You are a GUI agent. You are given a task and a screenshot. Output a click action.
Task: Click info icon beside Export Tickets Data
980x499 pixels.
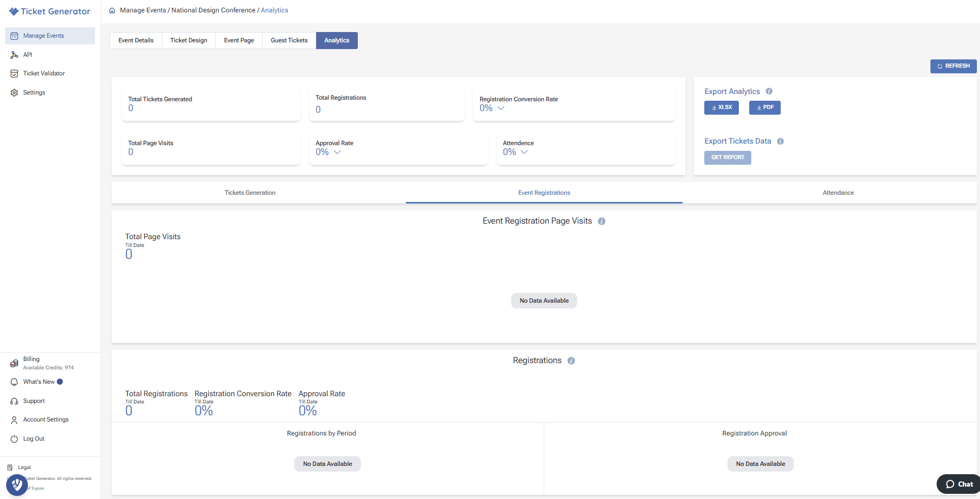780,142
